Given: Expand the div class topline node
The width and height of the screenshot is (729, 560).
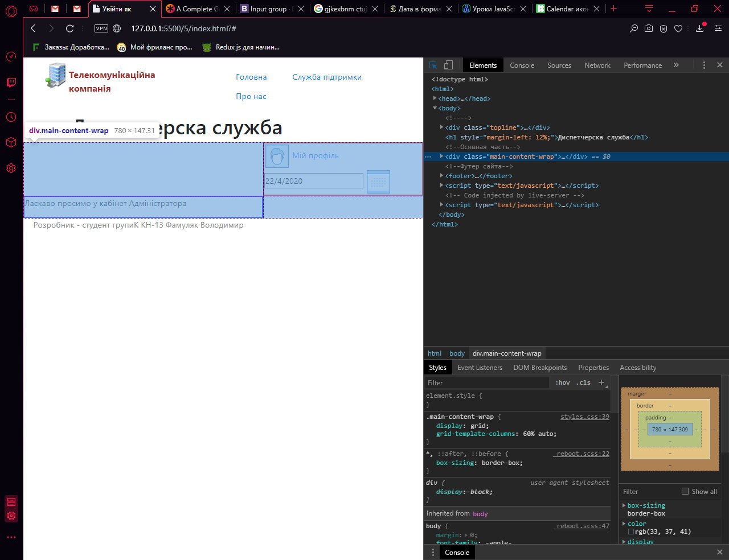Looking at the screenshot, I should pos(442,127).
